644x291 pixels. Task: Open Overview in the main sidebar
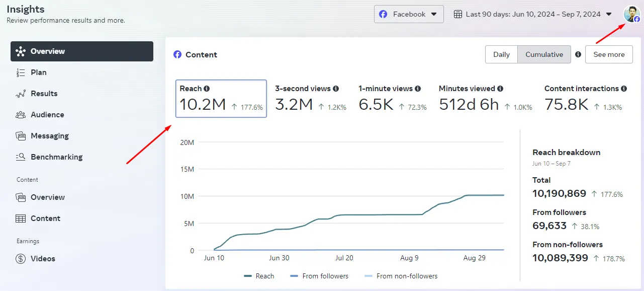[82, 51]
